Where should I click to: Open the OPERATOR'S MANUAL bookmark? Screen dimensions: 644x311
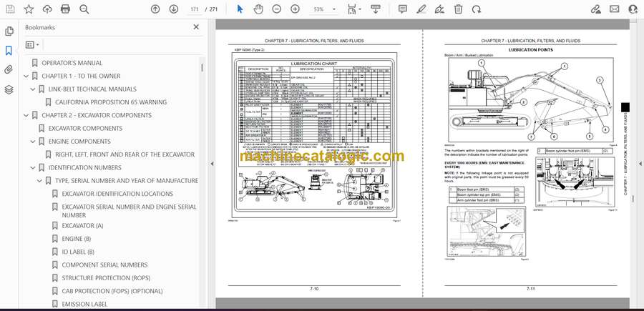click(x=72, y=63)
